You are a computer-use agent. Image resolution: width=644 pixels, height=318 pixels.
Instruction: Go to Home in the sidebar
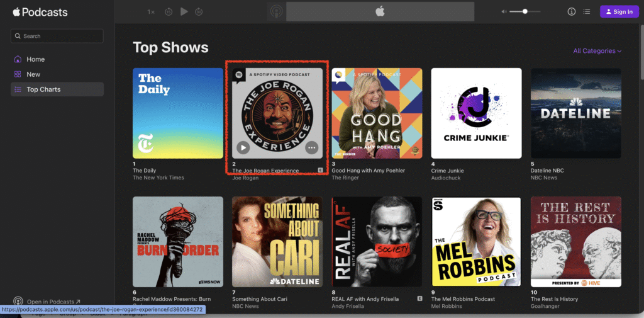click(x=35, y=59)
